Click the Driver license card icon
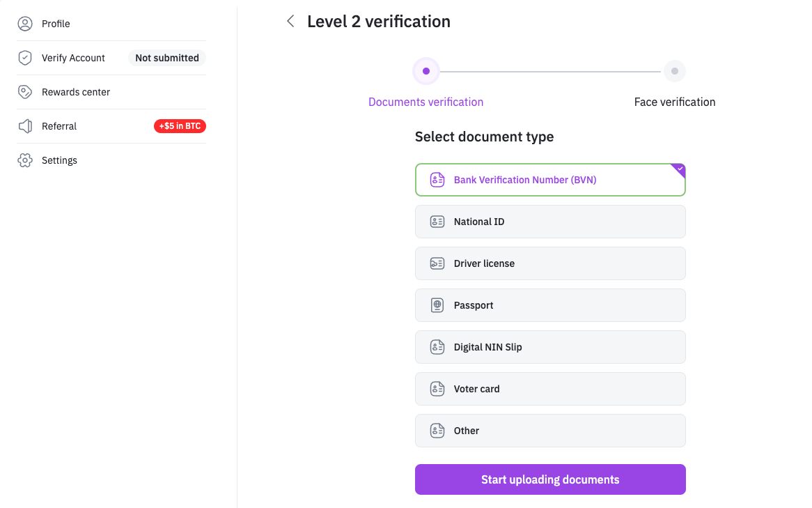The image size is (812, 508). pos(437,263)
